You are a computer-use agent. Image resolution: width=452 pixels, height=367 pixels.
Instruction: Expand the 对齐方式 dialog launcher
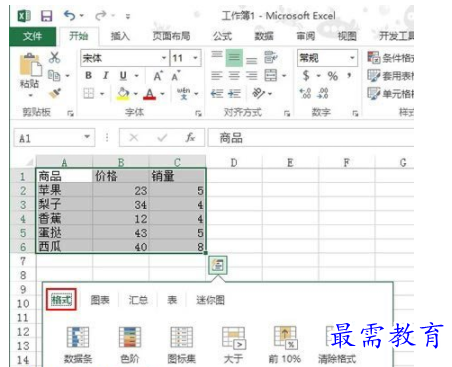(287, 114)
